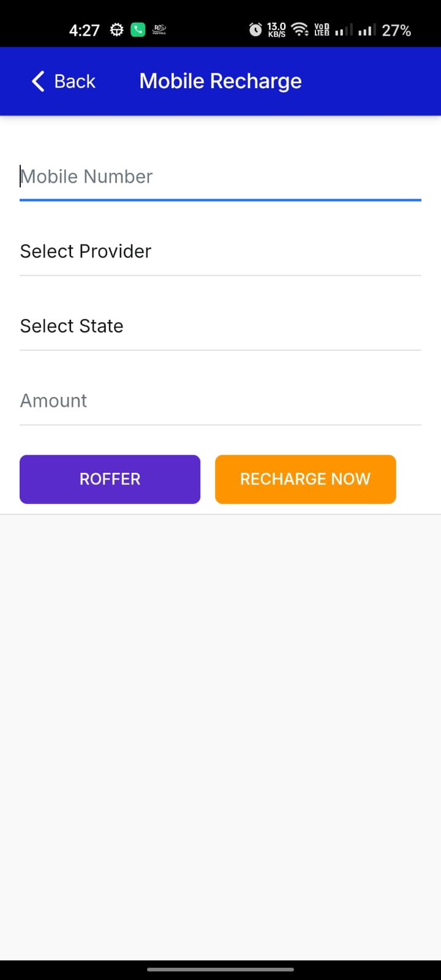Tap the Mobile Recharge header title
The image size is (441, 980).
pyautogui.click(x=221, y=81)
